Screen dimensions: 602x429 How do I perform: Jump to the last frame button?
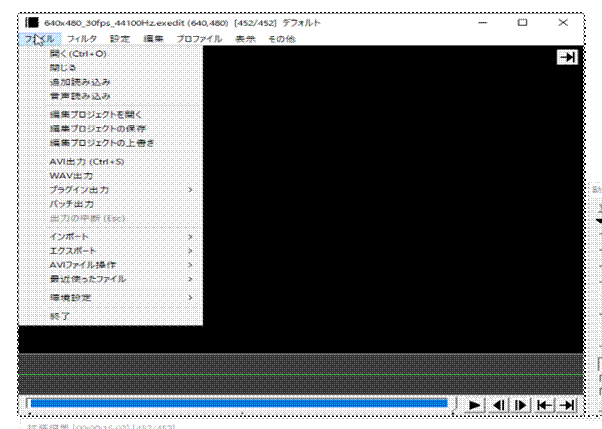(x=567, y=404)
